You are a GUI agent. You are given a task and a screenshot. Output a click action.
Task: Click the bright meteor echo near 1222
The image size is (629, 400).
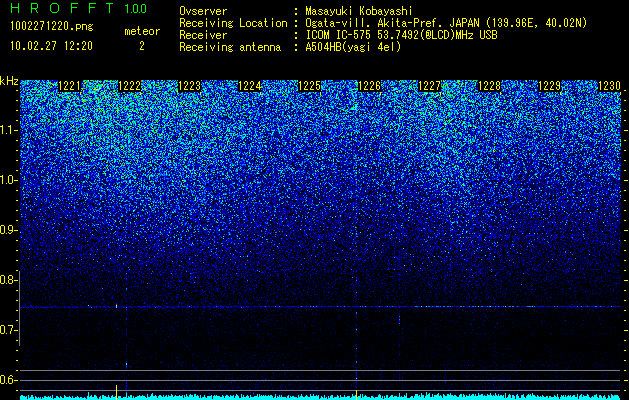pyautogui.click(x=116, y=306)
